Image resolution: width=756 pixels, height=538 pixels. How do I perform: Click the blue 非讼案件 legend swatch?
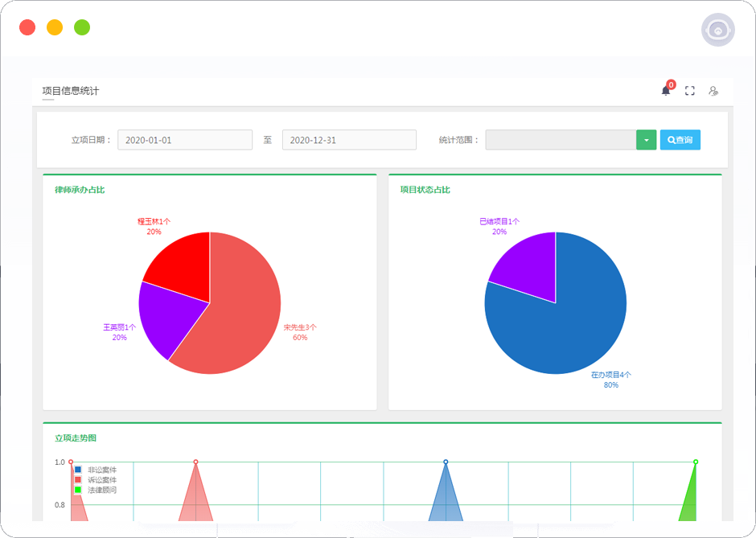click(78, 470)
